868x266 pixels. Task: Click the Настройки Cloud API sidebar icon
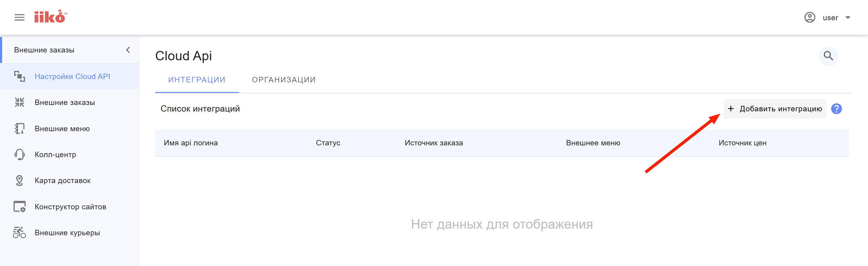pos(20,77)
